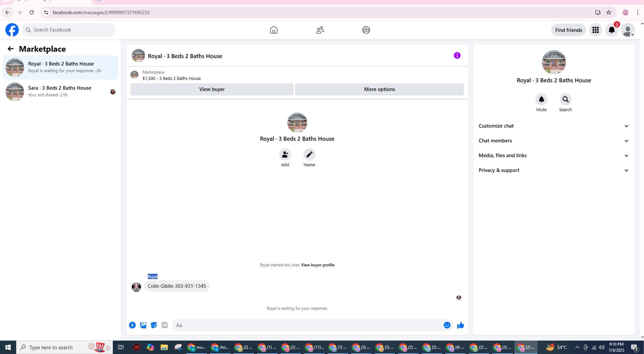This screenshot has height=354, width=644.
Task: Send a thumbs-up like
Action: [x=461, y=325]
